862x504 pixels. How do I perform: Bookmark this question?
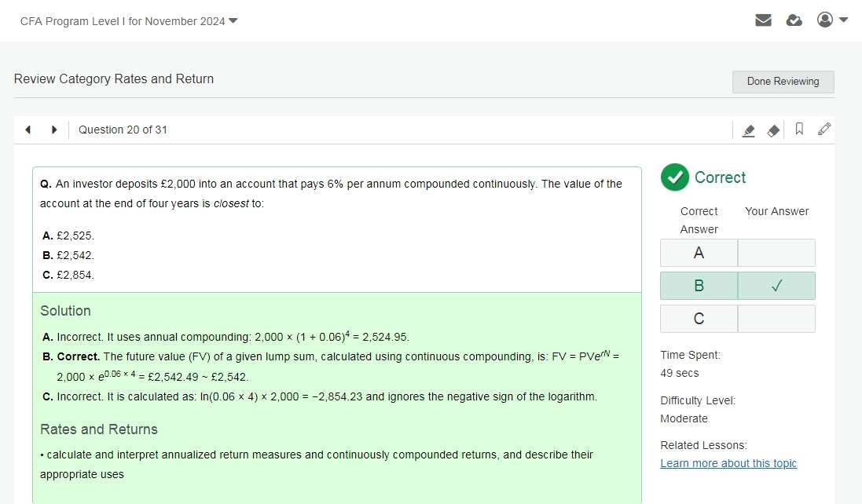799,130
